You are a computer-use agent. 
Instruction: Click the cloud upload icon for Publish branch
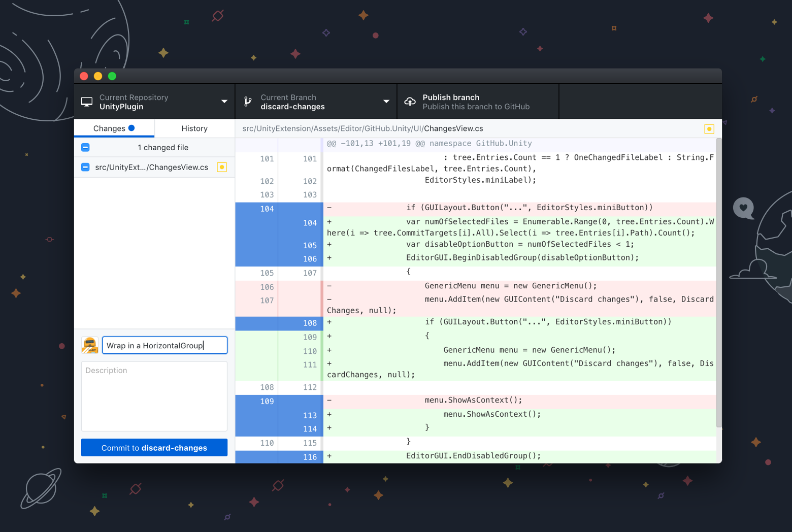[410, 101]
